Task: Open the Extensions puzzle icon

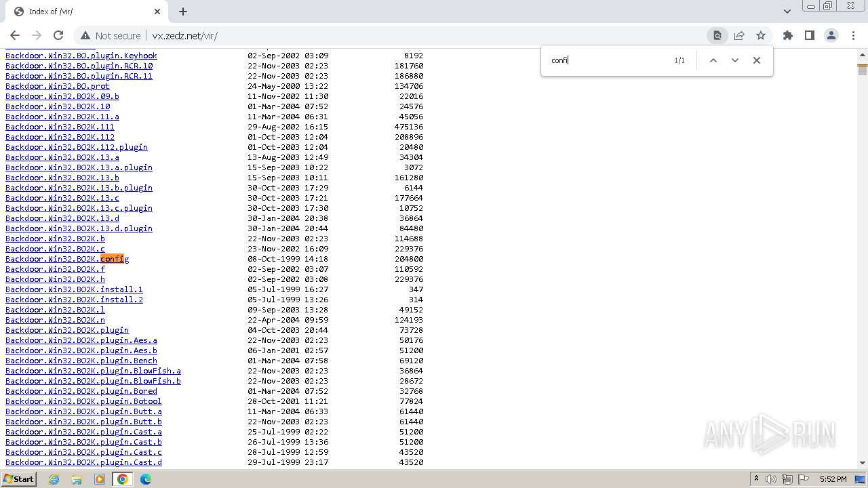Action: click(x=788, y=35)
